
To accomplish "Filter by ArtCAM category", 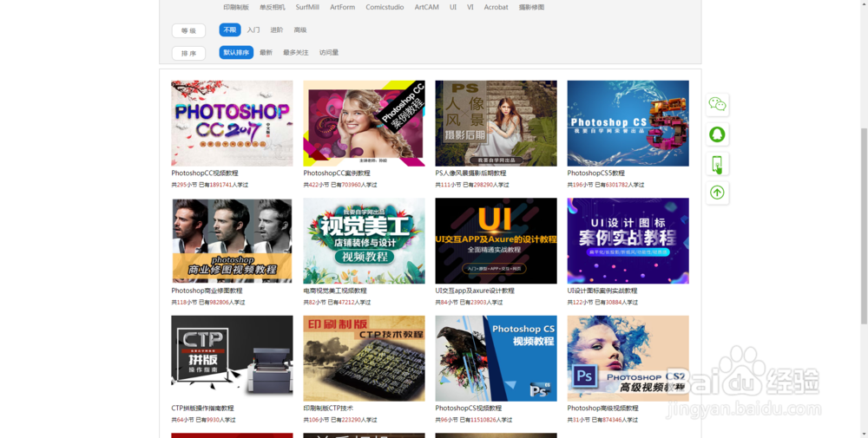I will pos(427,7).
